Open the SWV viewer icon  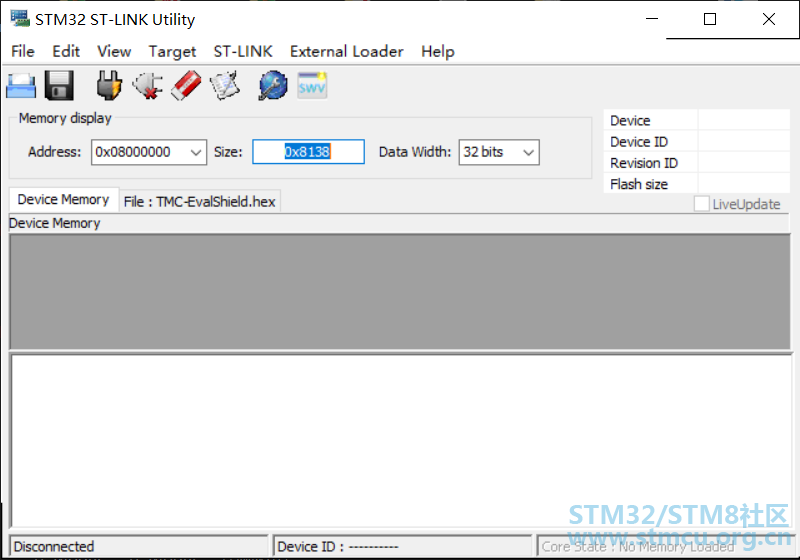(x=312, y=86)
